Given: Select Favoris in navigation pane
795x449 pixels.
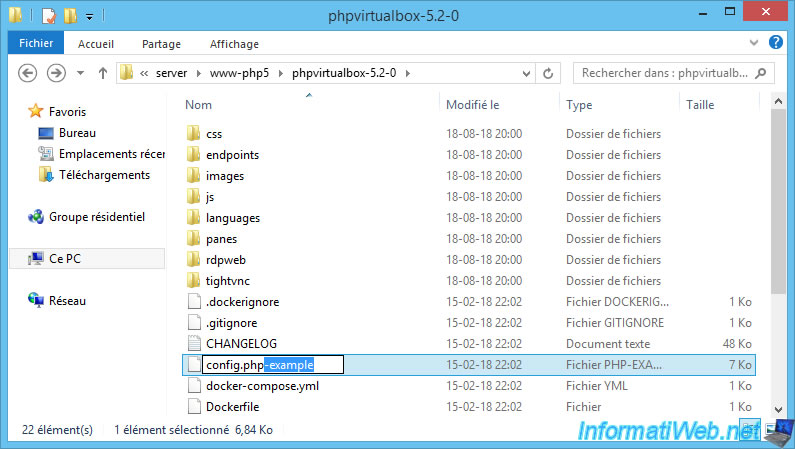Looking at the screenshot, I should [67, 111].
